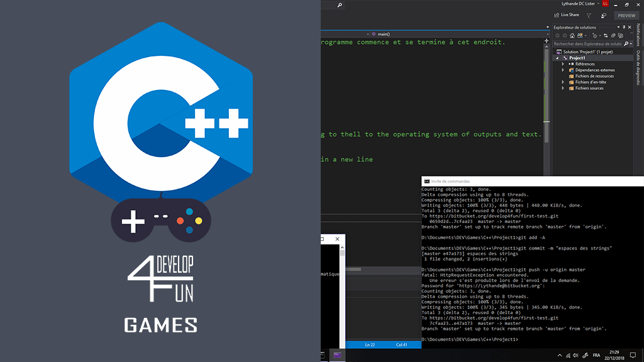Click the horizontal scrollbar thumb in output pane
Viewport: 644px width, 362px height.
pos(353,270)
